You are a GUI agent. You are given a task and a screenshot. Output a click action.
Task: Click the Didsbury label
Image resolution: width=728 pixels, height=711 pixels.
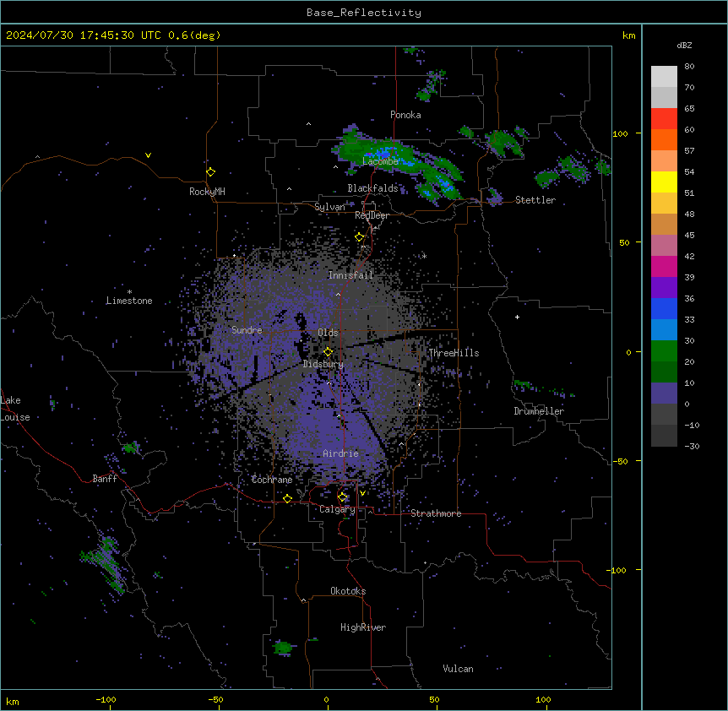(323, 364)
